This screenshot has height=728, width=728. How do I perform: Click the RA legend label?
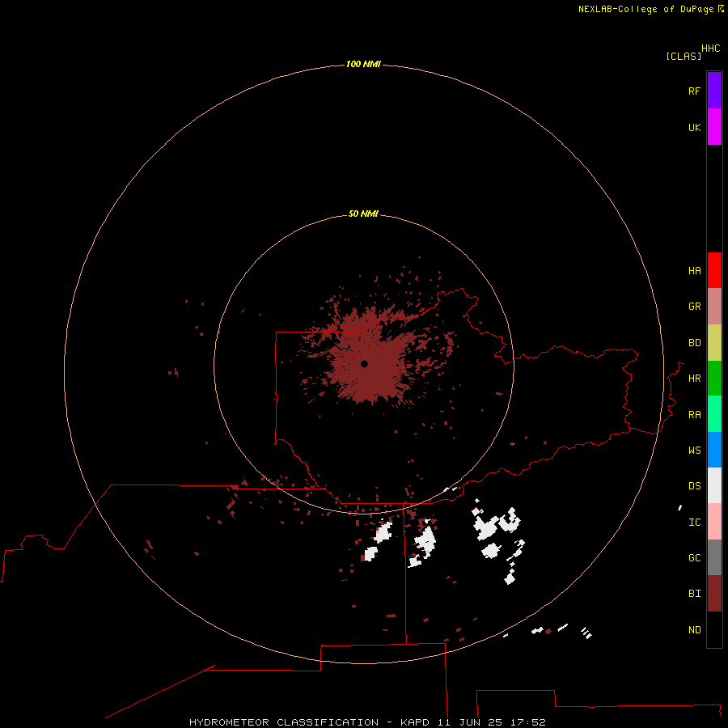pyautogui.click(x=694, y=415)
